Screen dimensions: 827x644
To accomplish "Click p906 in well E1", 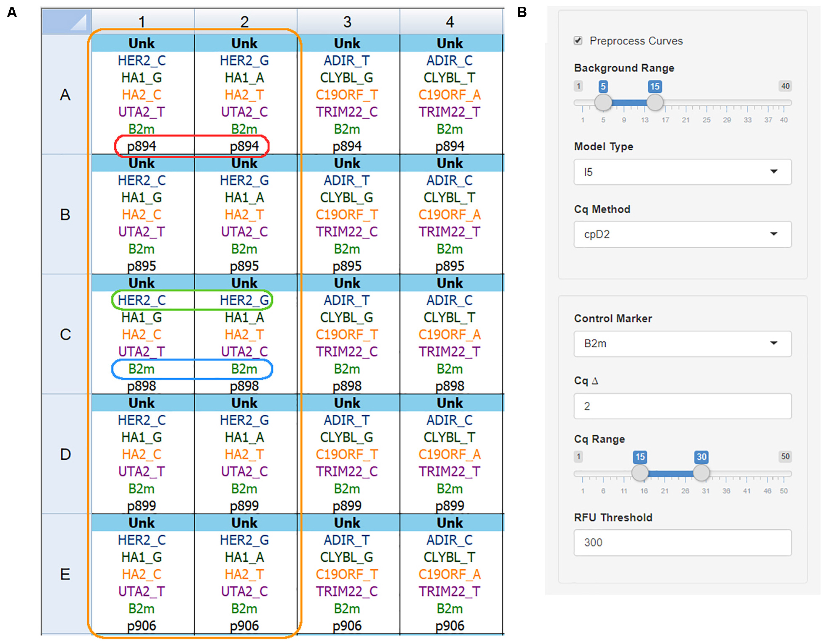I will pyautogui.click(x=142, y=626).
